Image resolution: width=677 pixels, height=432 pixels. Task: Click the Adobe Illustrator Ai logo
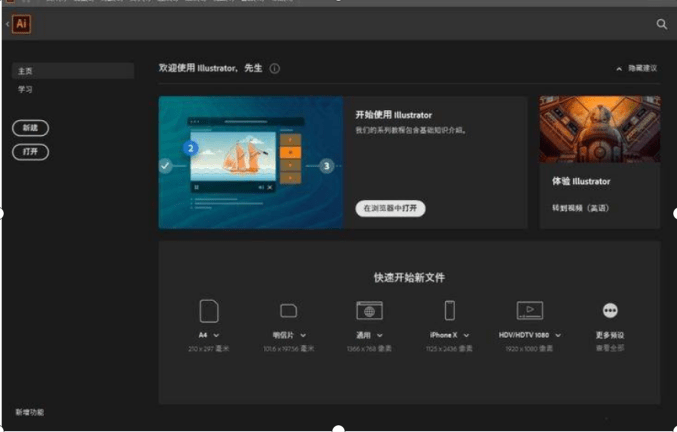pos(21,24)
